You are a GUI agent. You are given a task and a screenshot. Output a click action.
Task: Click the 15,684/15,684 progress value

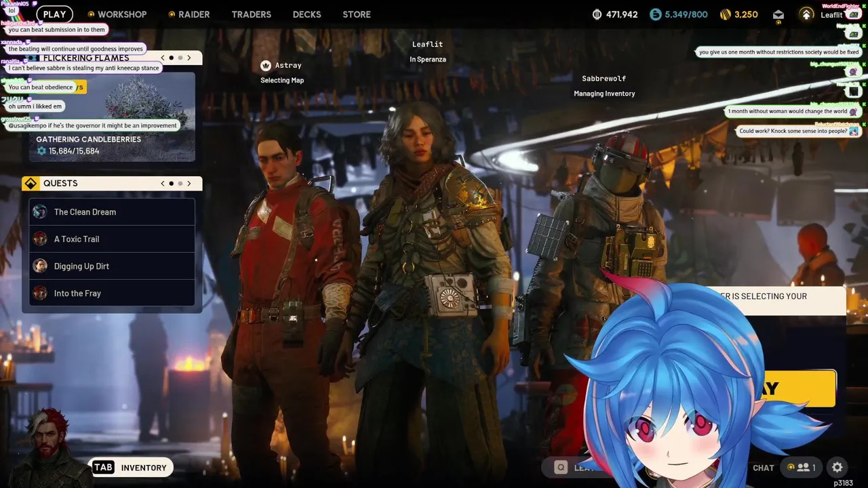[x=74, y=151]
